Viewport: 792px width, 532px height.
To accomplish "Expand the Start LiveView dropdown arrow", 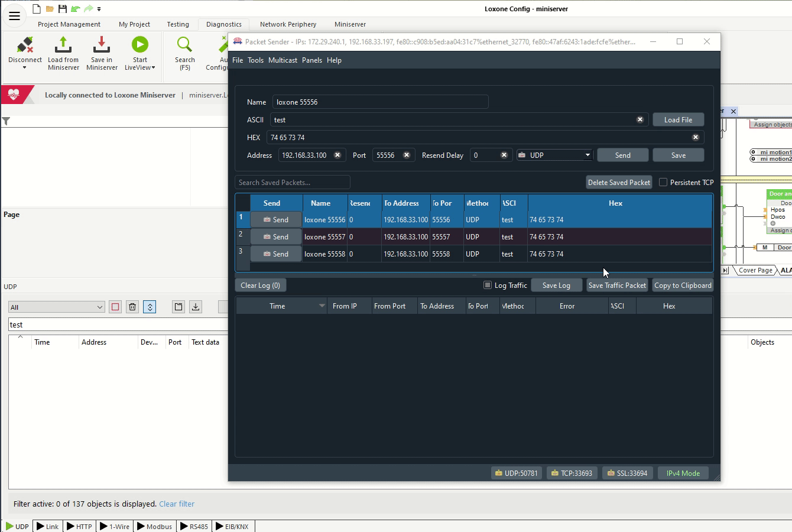I will click(154, 68).
